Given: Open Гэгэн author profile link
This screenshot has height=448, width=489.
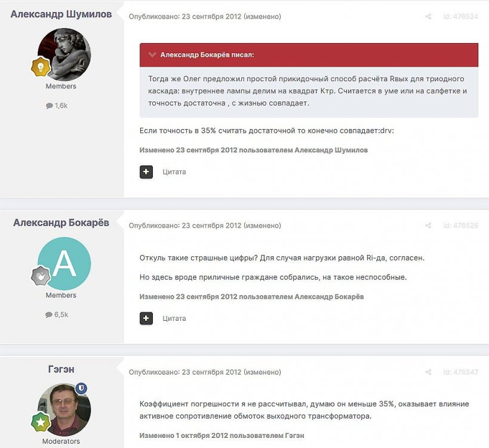Looking at the screenshot, I should coord(61,370).
